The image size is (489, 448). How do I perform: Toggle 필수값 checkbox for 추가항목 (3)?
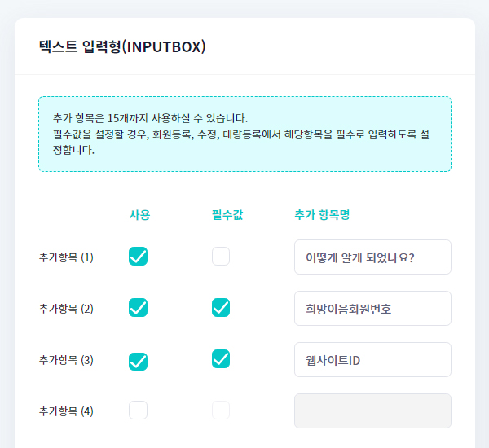point(220,358)
